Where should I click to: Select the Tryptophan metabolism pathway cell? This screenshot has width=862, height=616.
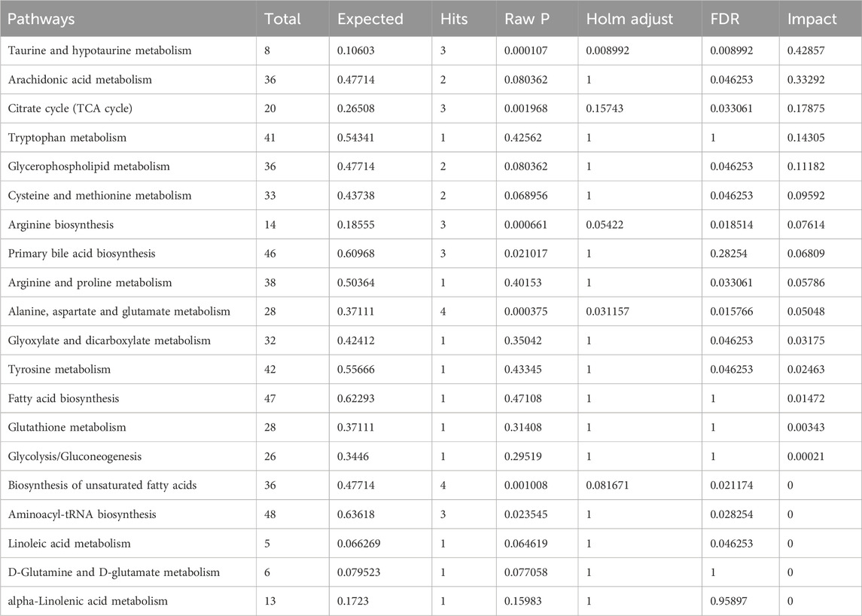[67, 138]
